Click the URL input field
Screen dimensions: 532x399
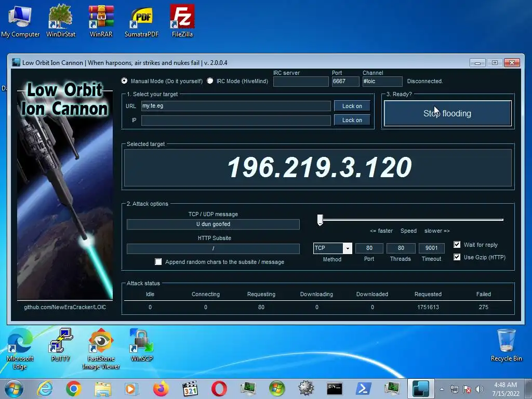pyautogui.click(x=236, y=106)
